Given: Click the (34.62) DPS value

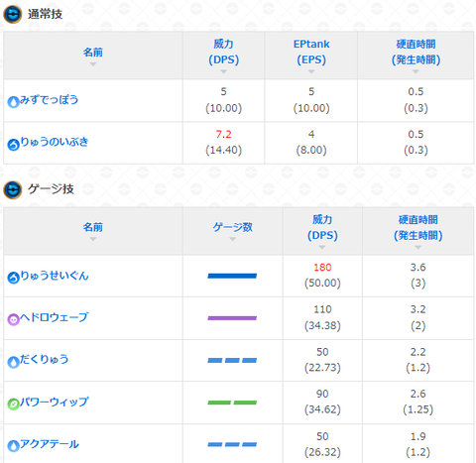Looking at the screenshot, I should pos(322,409).
